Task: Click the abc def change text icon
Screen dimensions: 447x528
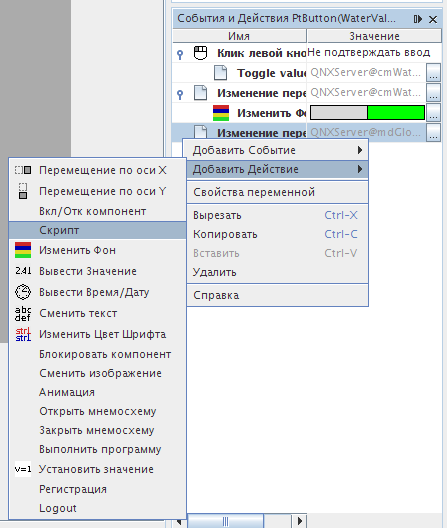Action: tap(23, 313)
